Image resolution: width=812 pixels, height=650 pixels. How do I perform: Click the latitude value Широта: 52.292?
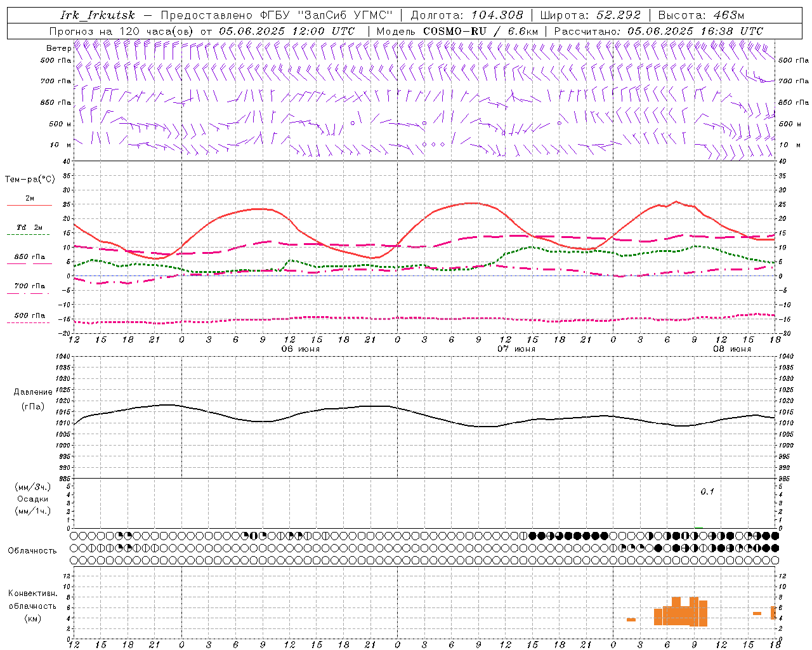(591, 15)
